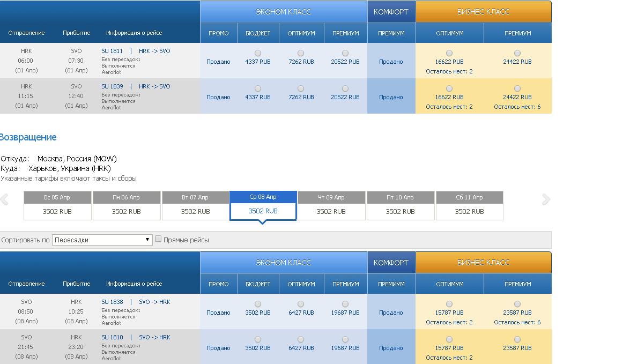630x364 pixels.
Task: Open flight SU 1811 details link
Action: pyautogui.click(x=112, y=51)
